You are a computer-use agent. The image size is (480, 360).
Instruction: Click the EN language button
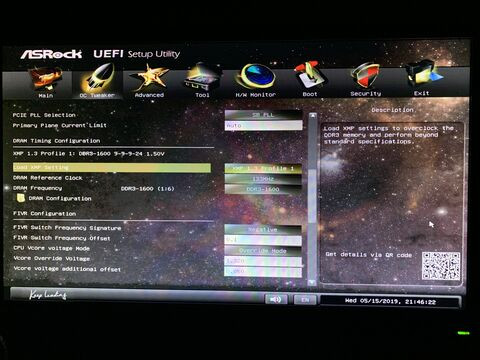(305, 300)
